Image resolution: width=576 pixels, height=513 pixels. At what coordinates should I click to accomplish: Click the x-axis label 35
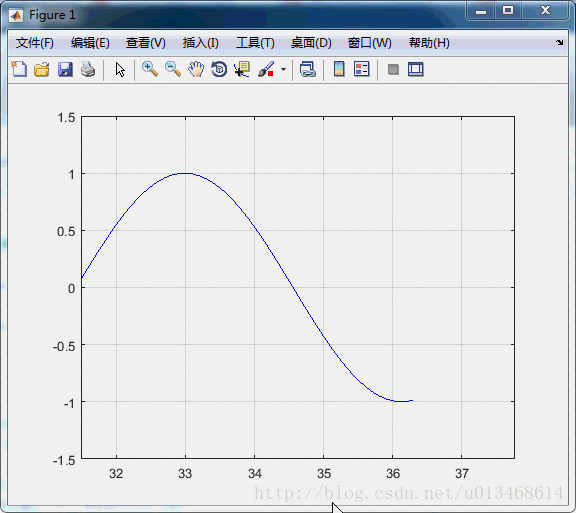click(x=324, y=474)
